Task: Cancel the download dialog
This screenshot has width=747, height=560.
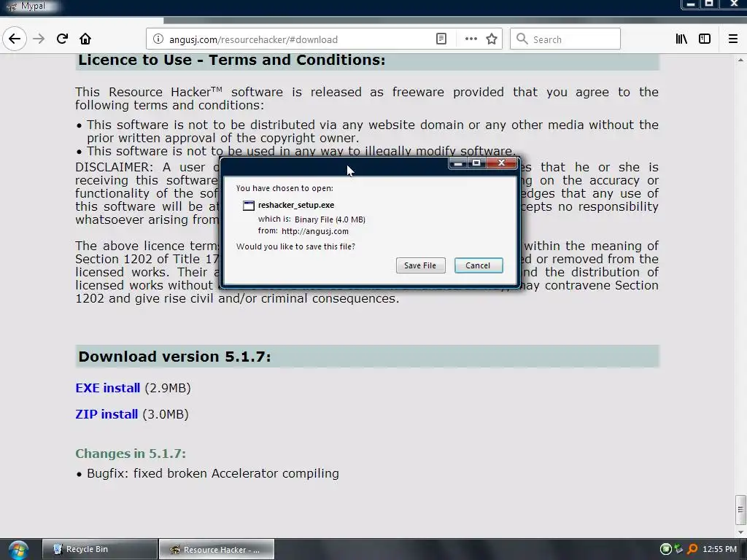Action: click(x=479, y=265)
